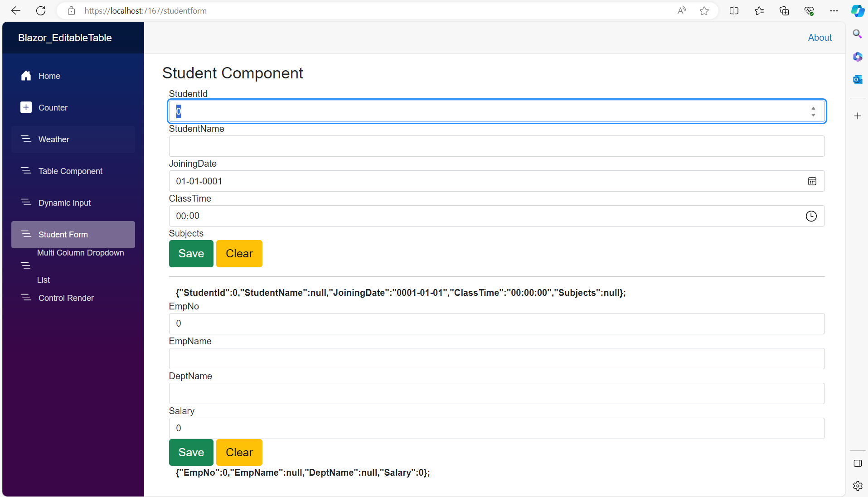Clear the employee form
Screen dimensions: 868x497
pos(239,452)
